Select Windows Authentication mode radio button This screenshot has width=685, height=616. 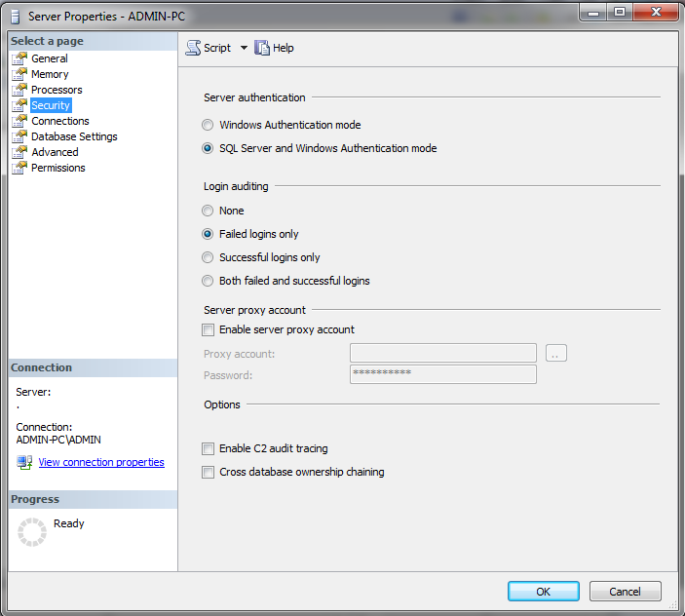pos(207,125)
